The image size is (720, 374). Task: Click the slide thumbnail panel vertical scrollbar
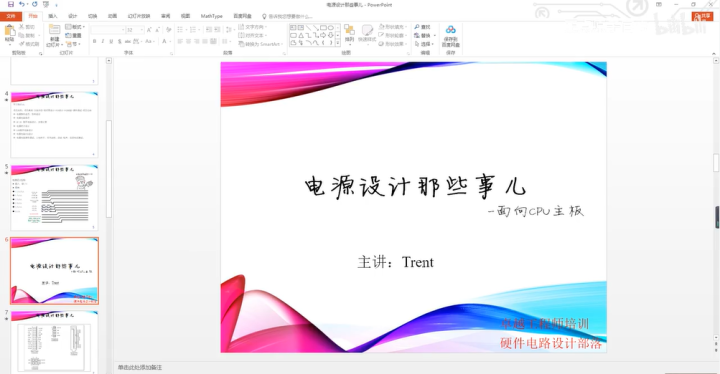click(x=109, y=169)
